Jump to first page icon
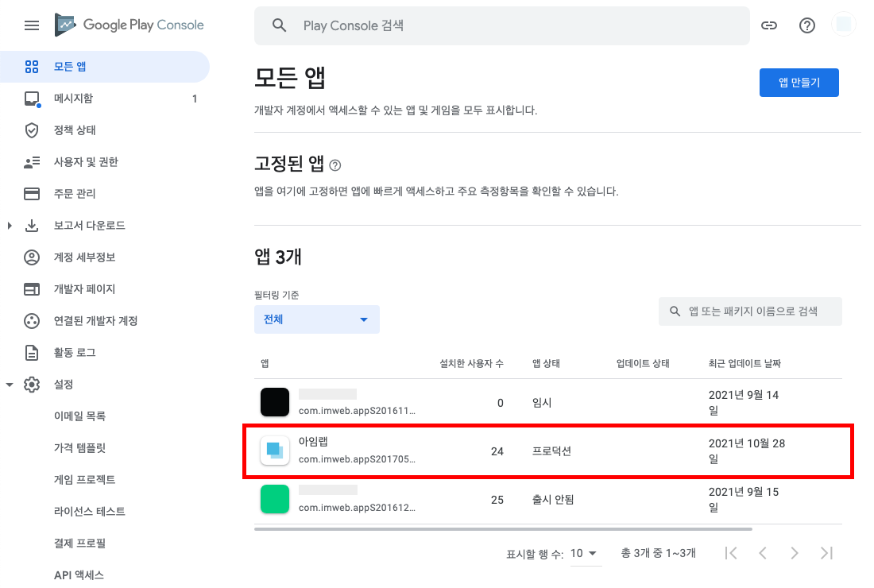874x588 pixels. tap(732, 553)
